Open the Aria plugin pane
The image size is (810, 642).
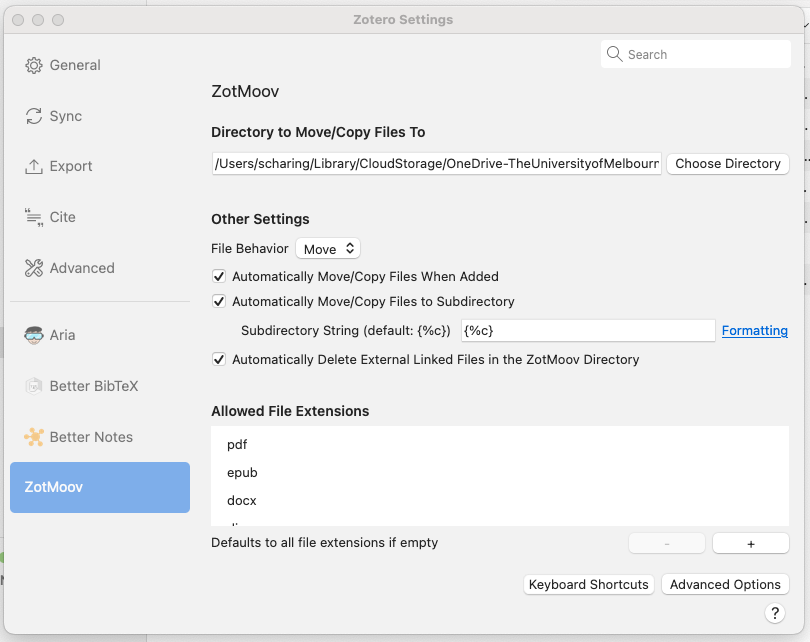[x=100, y=335]
